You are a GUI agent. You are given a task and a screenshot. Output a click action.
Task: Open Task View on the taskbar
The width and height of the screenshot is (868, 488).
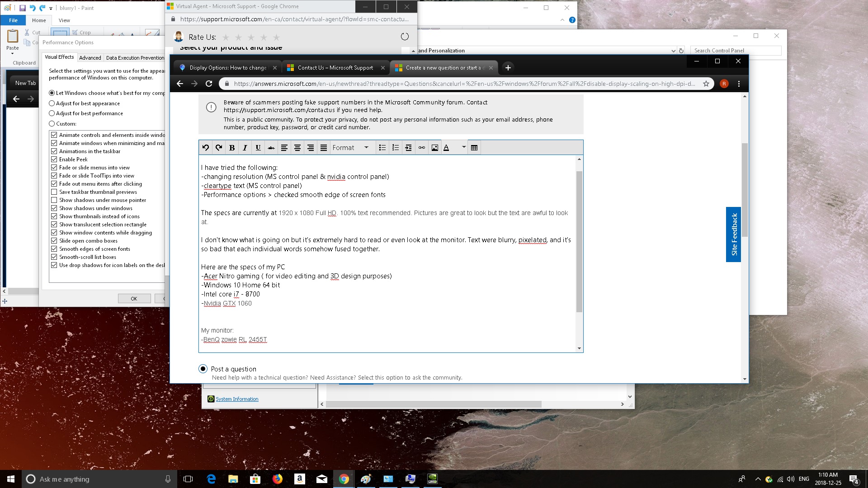click(188, 479)
